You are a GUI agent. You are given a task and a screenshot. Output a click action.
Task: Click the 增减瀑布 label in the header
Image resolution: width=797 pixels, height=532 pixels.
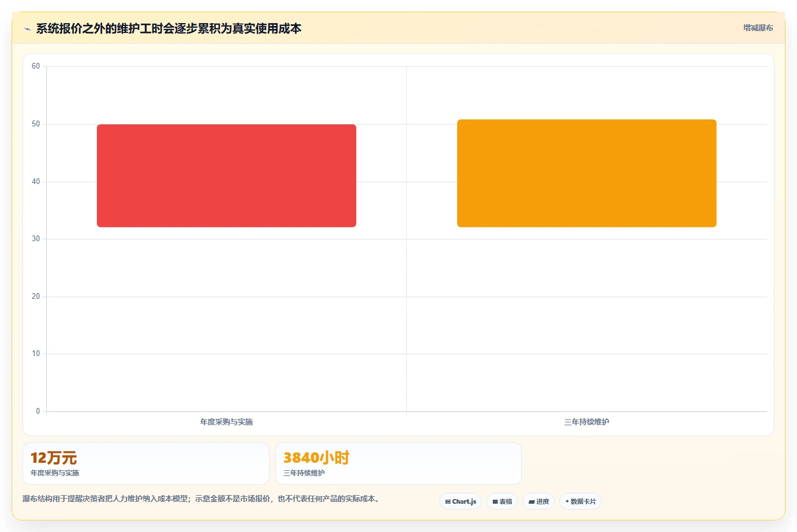point(758,28)
